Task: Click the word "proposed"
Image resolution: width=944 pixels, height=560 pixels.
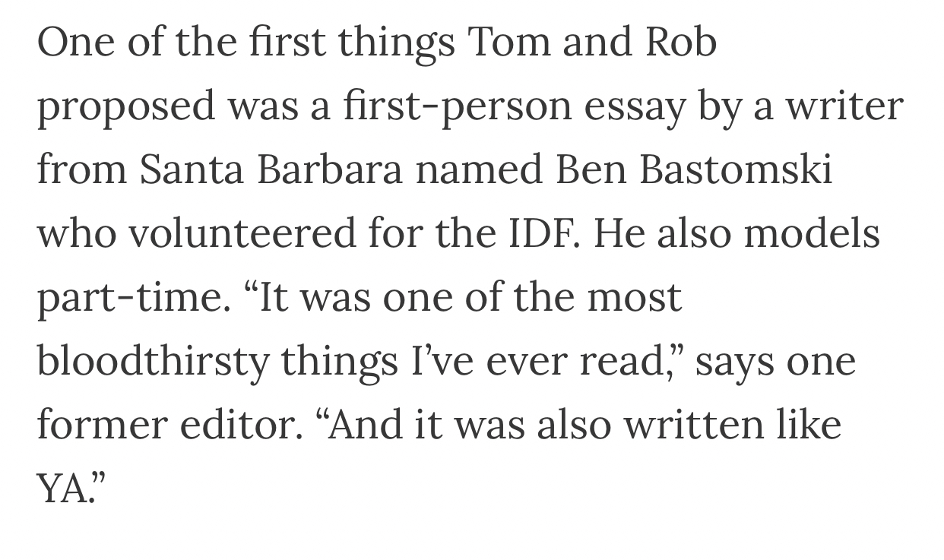Action: 125,106
